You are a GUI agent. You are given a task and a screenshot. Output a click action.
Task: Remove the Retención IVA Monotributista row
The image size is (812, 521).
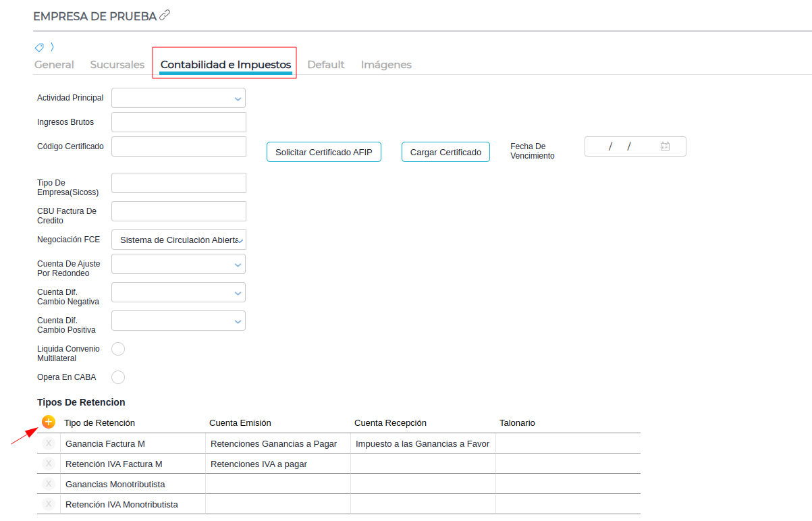pyautogui.click(x=49, y=504)
